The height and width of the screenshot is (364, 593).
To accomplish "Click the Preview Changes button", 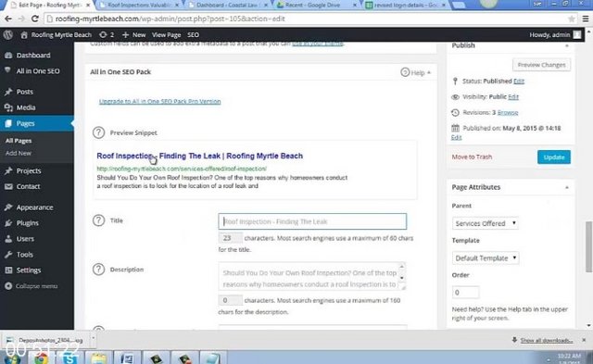I will tap(541, 65).
